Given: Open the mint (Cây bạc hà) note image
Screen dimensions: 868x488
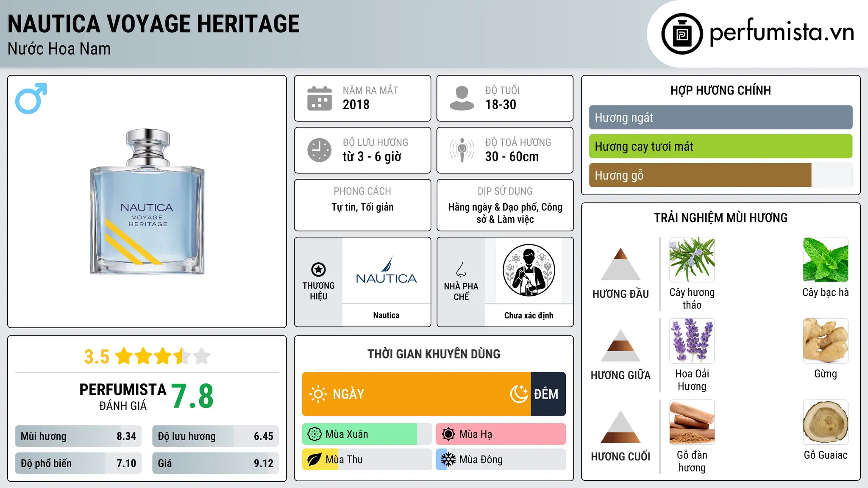Looking at the screenshot, I should coord(826,260).
